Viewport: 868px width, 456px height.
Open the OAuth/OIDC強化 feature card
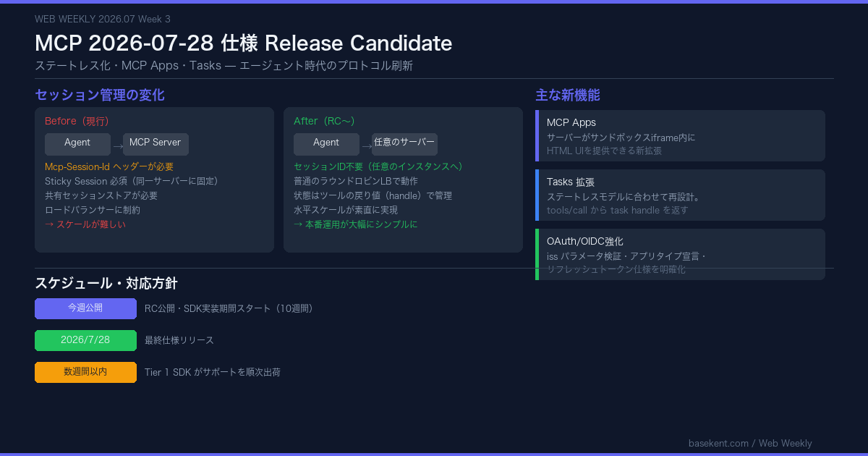[x=680, y=254]
